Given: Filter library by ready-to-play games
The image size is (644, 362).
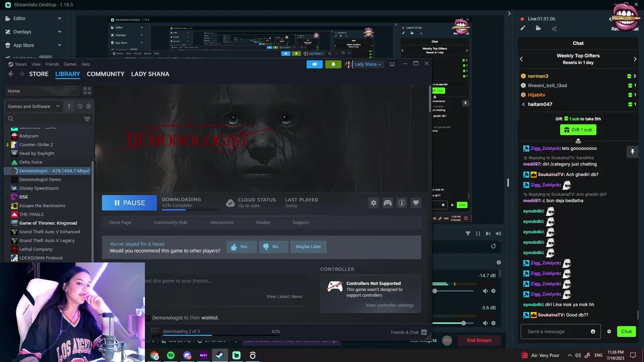Looking at the screenshot, I should (89, 106).
